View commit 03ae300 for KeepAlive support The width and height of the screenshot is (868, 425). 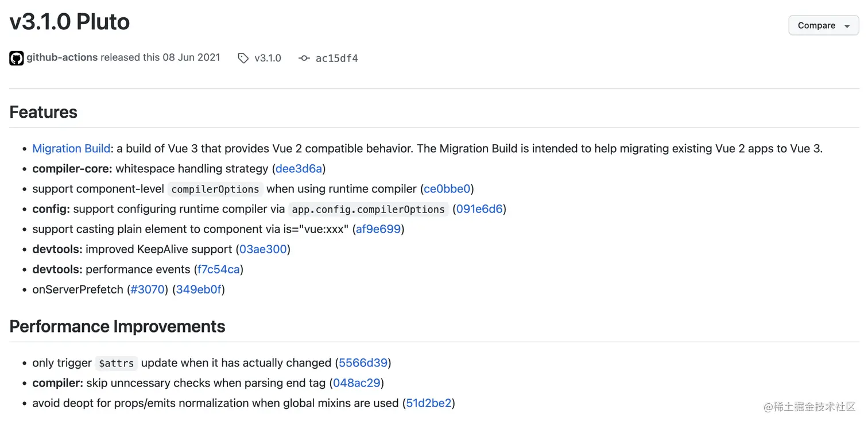pyautogui.click(x=263, y=249)
